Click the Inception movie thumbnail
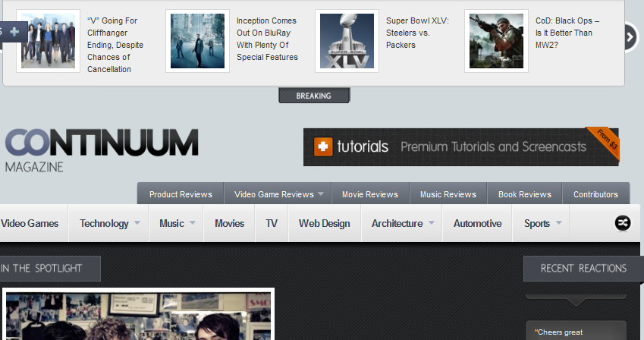This screenshot has width=644, height=340. [197, 41]
